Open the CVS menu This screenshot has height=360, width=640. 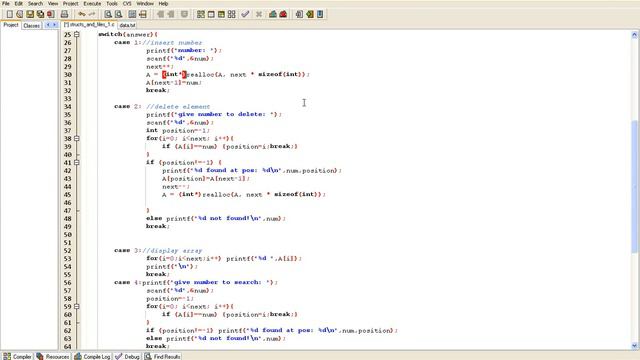pyautogui.click(x=127, y=3)
